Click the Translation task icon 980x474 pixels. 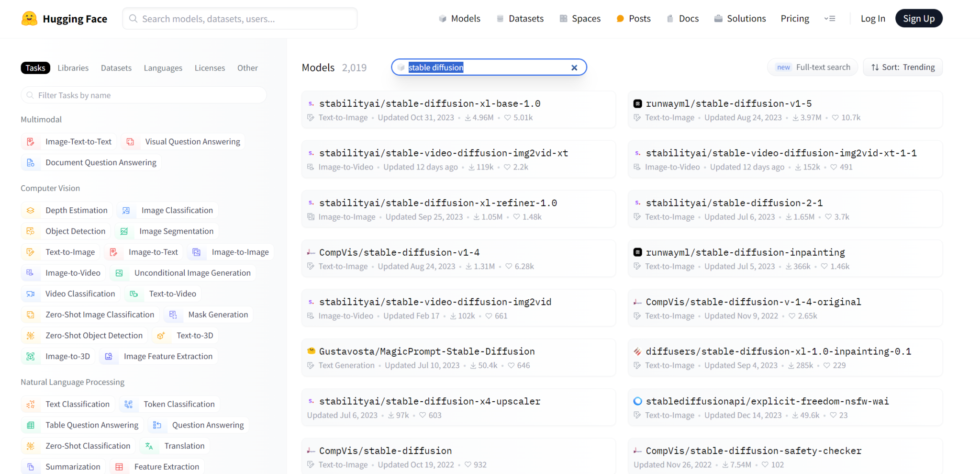tap(149, 446)
